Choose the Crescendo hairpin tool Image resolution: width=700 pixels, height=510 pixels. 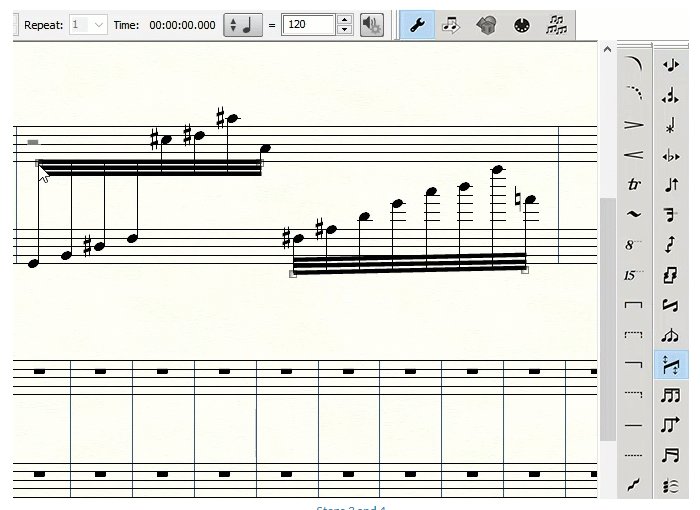pos(633,155)
